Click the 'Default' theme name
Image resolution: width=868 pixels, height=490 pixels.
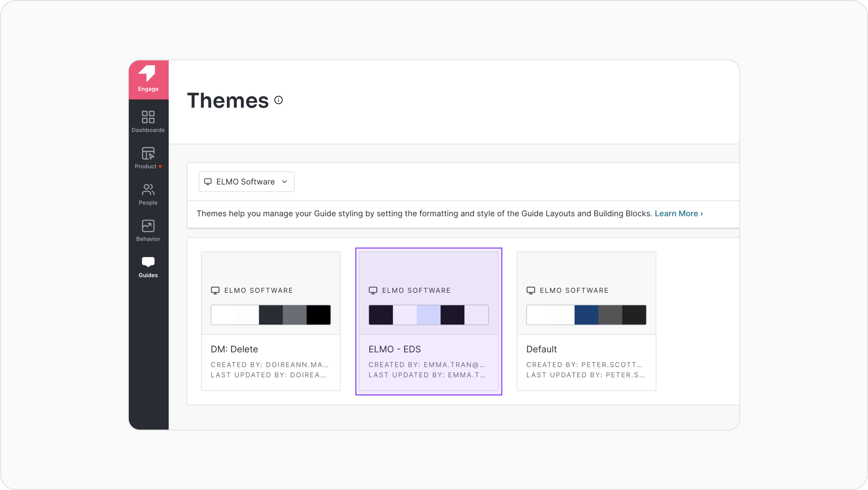[x=541, y=349]
